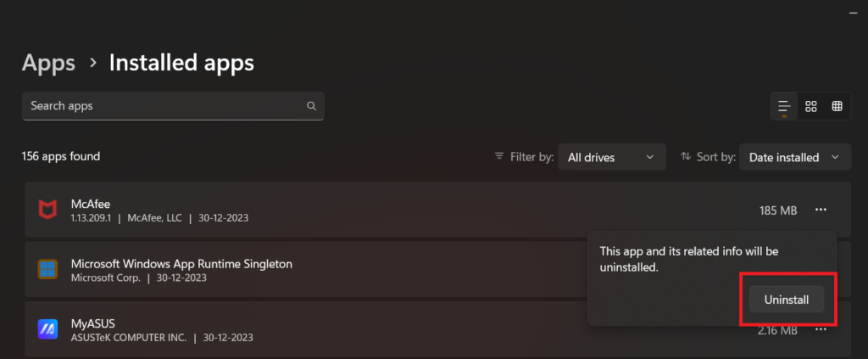Click the MyASUS app icon

(x=47, y=329)
